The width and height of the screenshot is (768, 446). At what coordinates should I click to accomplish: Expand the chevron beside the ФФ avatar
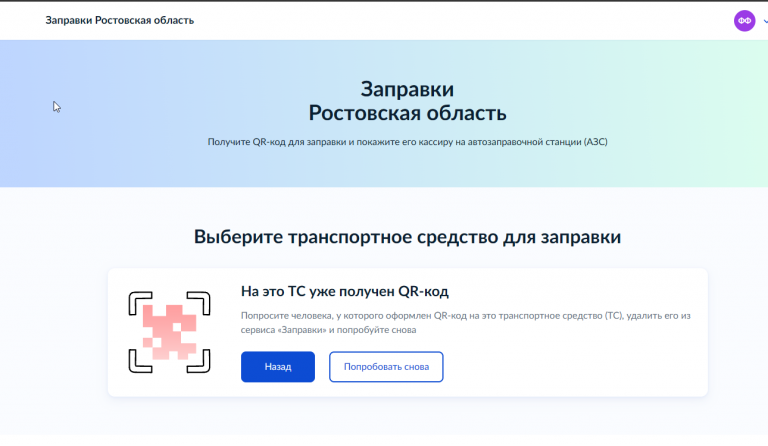click(x=765, y=21)
